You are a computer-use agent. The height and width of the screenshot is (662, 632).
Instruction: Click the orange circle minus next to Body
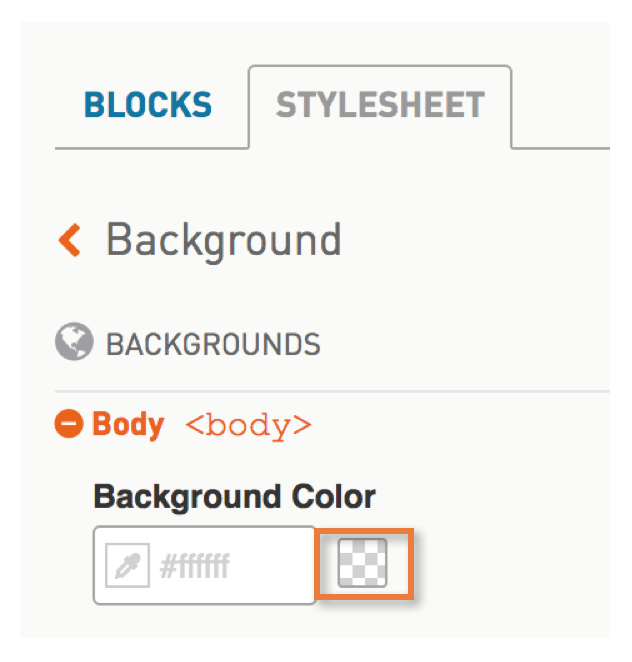click(x=68, y=423)
